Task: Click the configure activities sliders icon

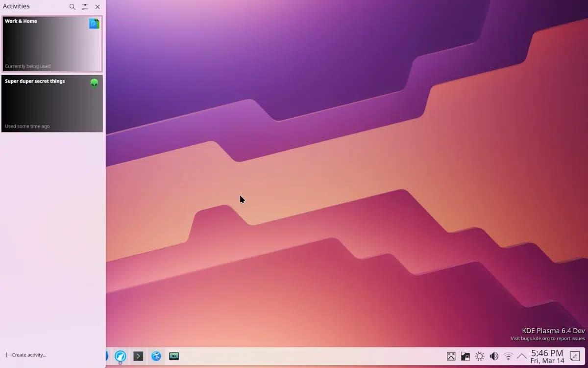Action: click(x=85, y=7)
